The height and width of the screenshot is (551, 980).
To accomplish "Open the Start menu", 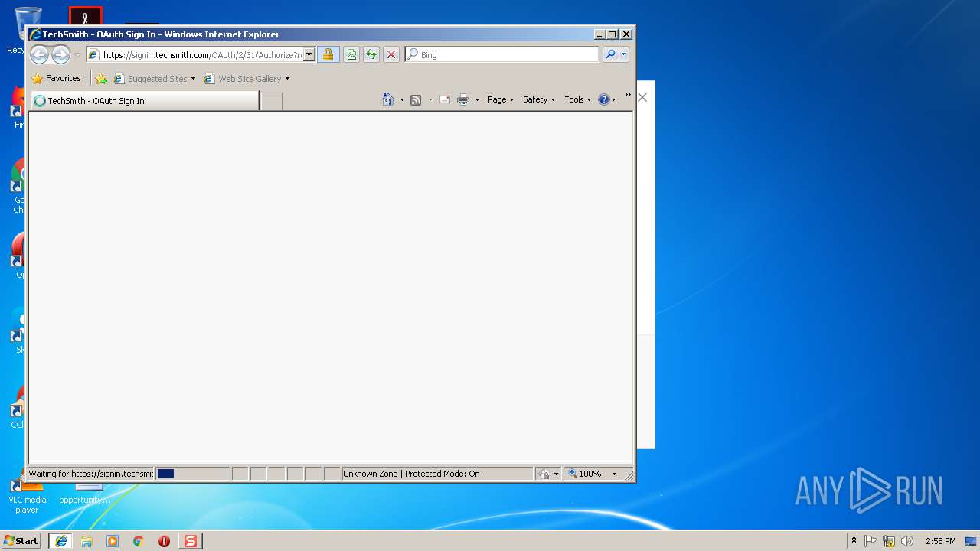I will (x=21, y=541).
